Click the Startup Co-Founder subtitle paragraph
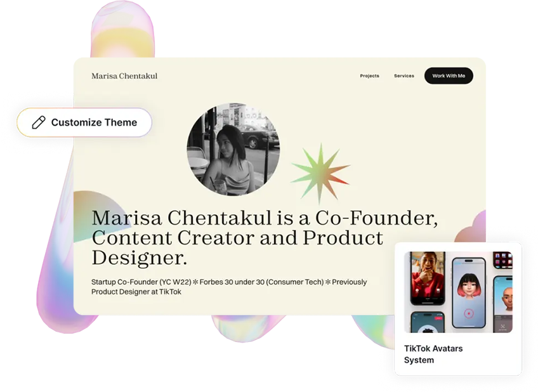Image resolution: width=538 pixels, height=392 pixels. 229,287
